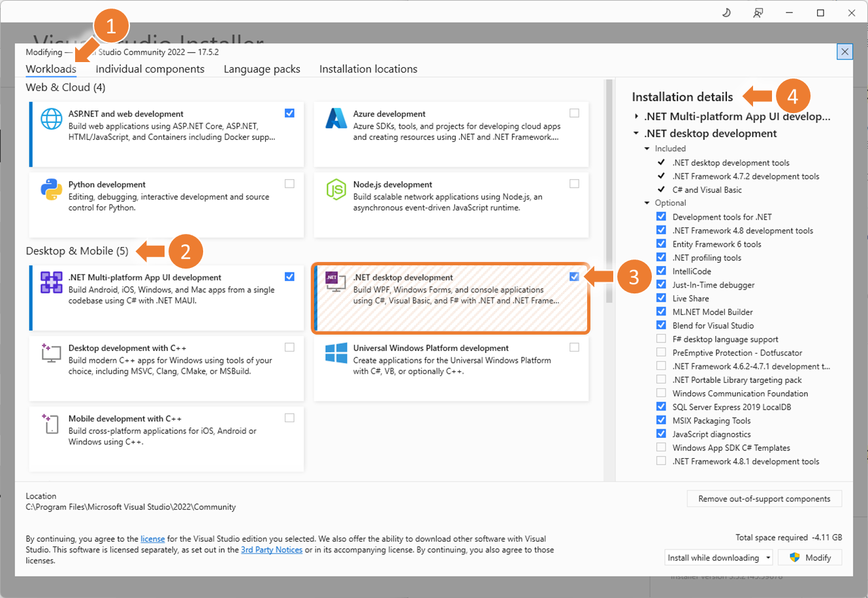This screenshot has height=598, width=868.
Task: Click the Community install location path
Action: point(131,507)
